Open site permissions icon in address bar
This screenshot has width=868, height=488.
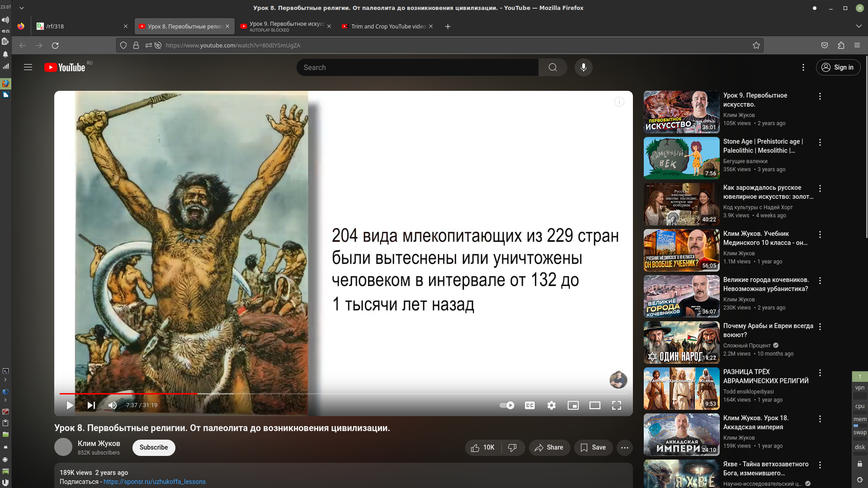148,45
